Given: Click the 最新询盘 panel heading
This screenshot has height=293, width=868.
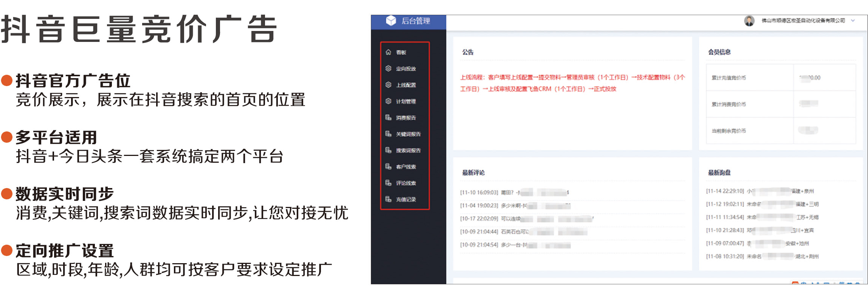Looking at the screenshot, I should click(719, 173).
